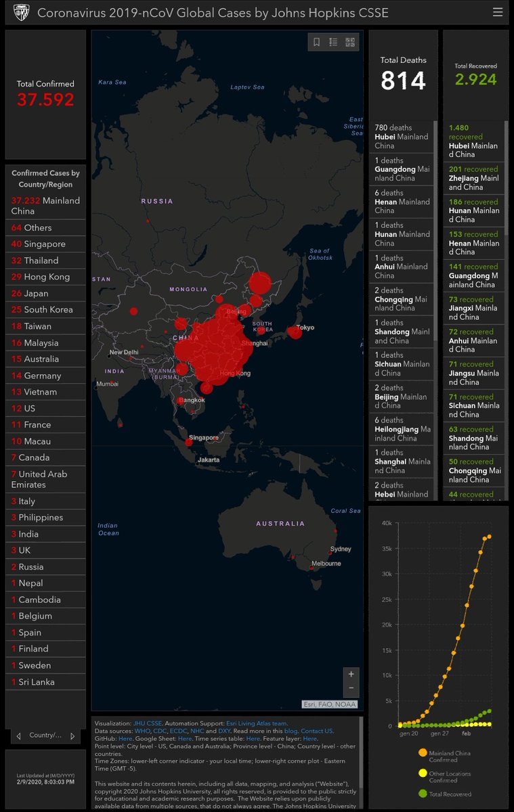The height and width of the screenshot is (812, 514).
Task: Select the 12 US row
Action: click(x=45, y=409)
